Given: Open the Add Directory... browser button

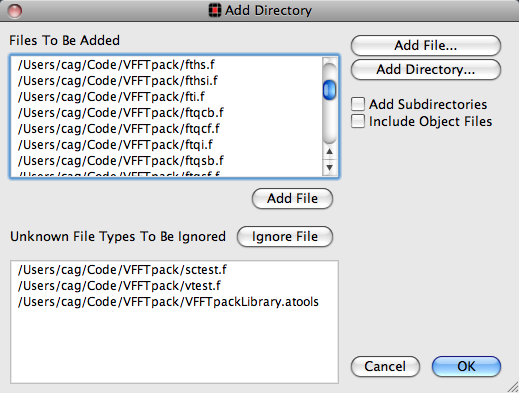Looking at the screenshot, I should click(x=426, y=69).
